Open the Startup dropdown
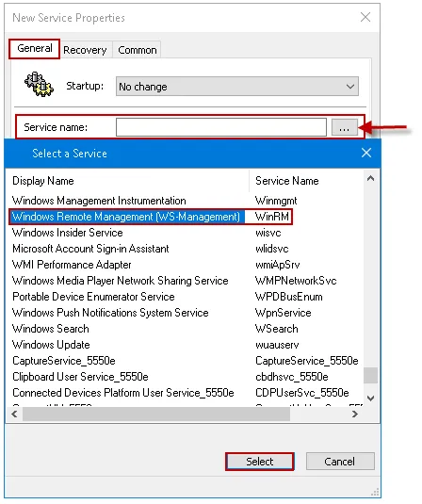 click(237, 87)
